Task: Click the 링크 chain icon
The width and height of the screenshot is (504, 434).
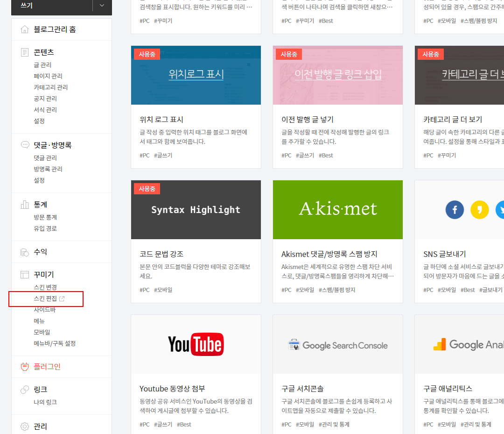Action: [x=25, y=390]
